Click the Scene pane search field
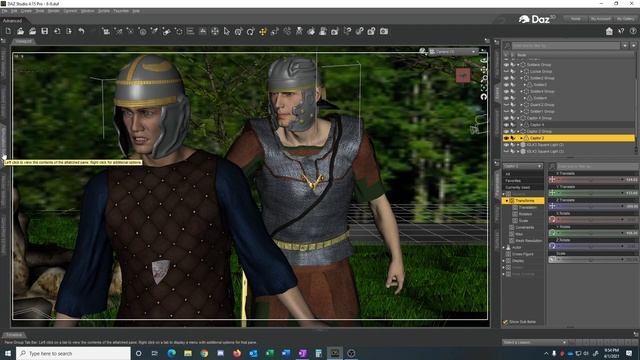This screenshot has width=640, height=360. click(x=566, y=46)
